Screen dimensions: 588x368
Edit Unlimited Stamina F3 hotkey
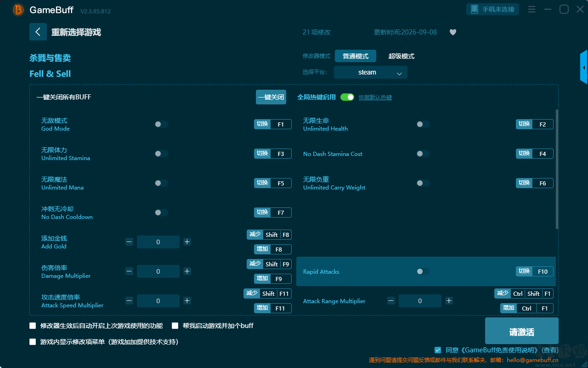click(x=273, y=154)
